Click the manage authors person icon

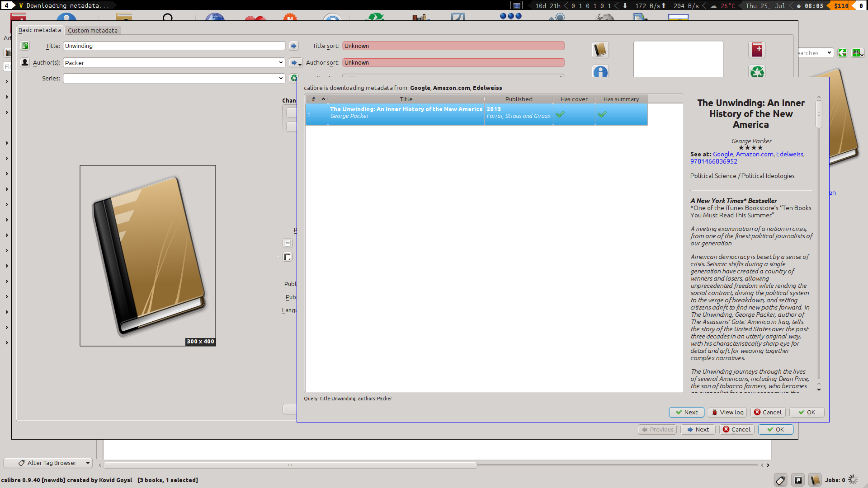[x=25, y=62]
